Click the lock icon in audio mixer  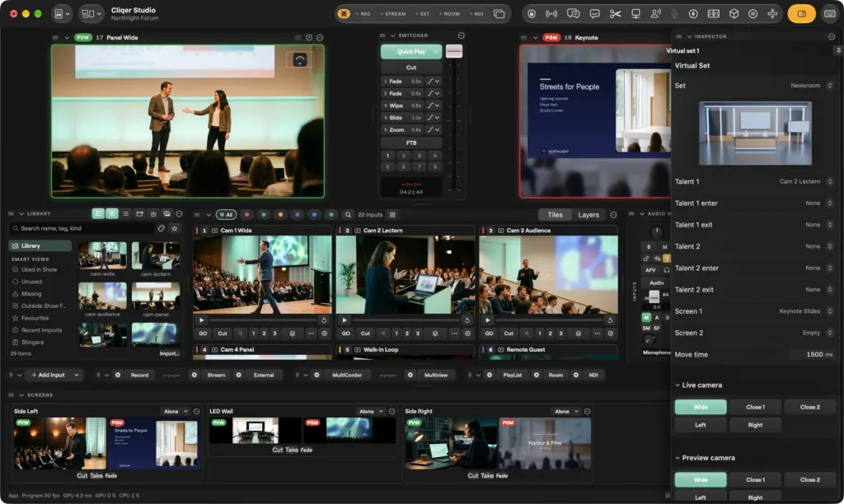646,259
